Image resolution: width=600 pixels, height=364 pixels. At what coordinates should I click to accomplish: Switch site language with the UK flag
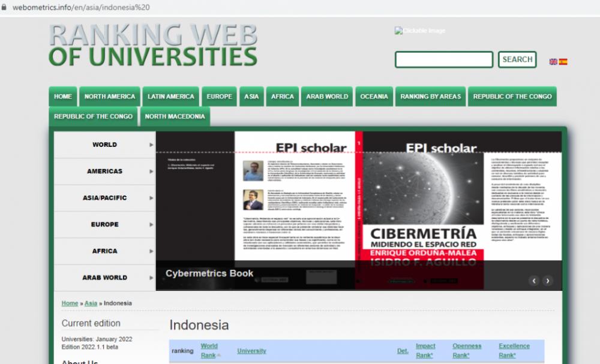click(x=553, y=62)
